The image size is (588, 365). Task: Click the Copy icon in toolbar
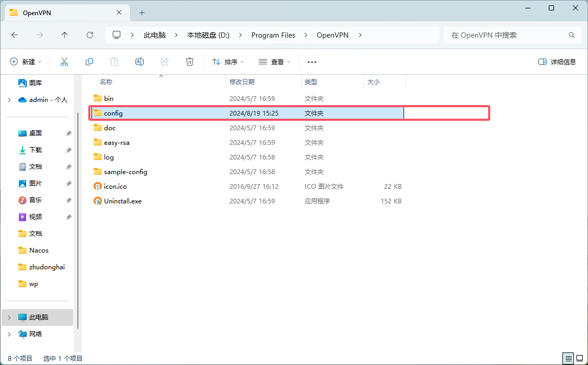[x=89, y=62]
